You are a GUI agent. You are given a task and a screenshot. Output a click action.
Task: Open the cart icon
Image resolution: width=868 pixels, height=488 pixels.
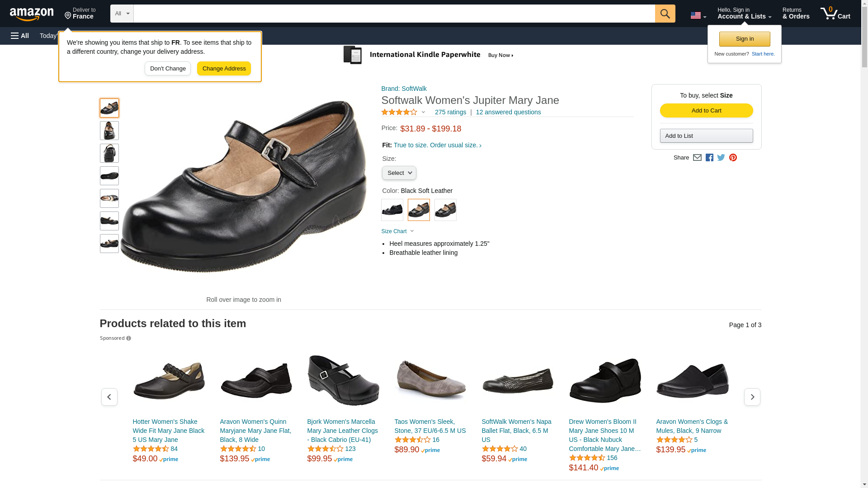[x=835, y=14]
